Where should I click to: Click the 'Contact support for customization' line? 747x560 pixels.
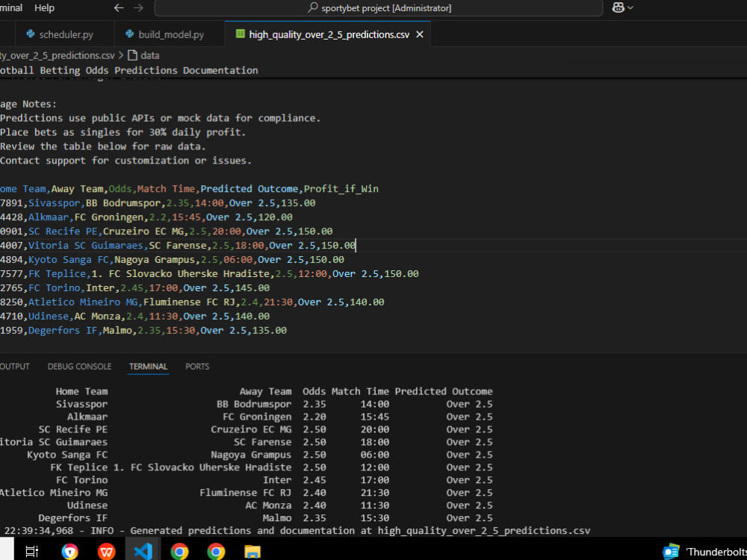pos(125,161)
